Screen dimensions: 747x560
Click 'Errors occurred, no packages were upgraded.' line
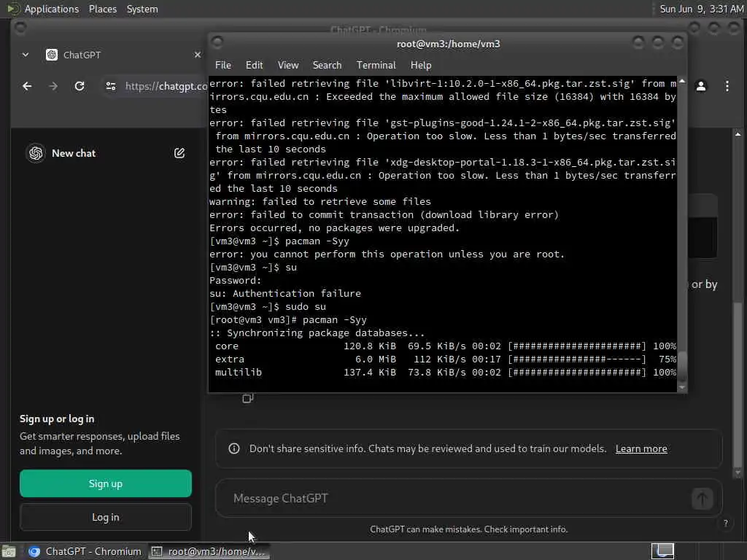[x=334, y=228]
